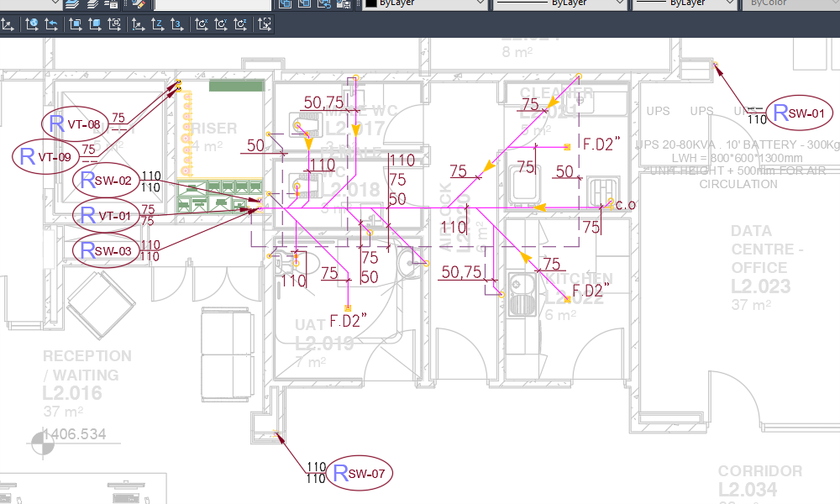Select the green rectangle in RISER room
Viewport: 840px width, 504px height.
pos(236,85)
